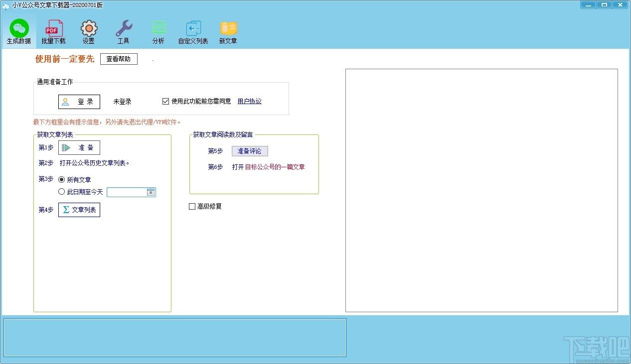Select the 所有文章 radio button
This screenshot has width=631, height=364.
click(x=62, y=179)
